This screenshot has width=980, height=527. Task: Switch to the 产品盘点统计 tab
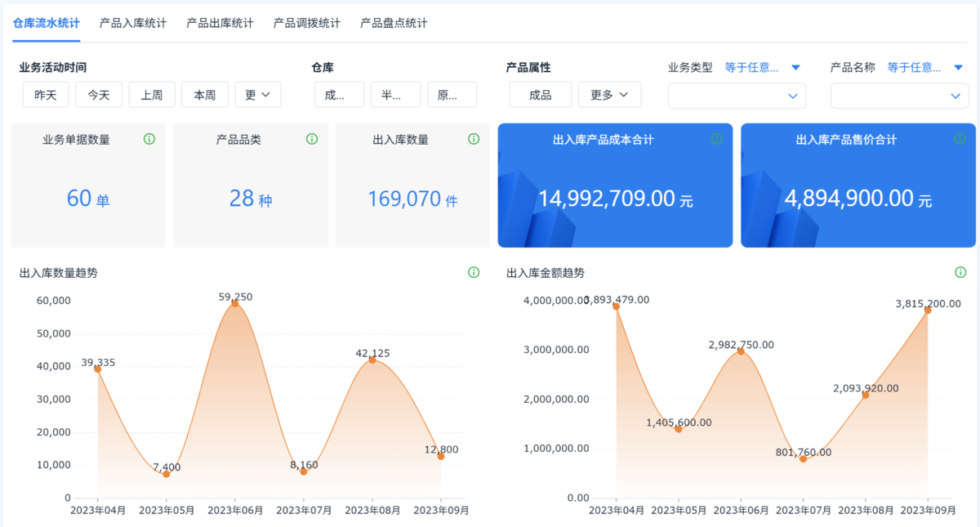394,23
